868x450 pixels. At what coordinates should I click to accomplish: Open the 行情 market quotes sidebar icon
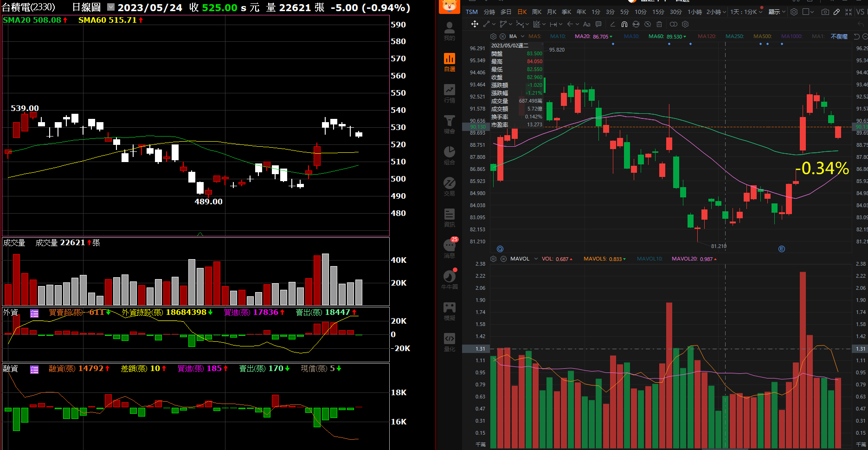pos(450,93)
